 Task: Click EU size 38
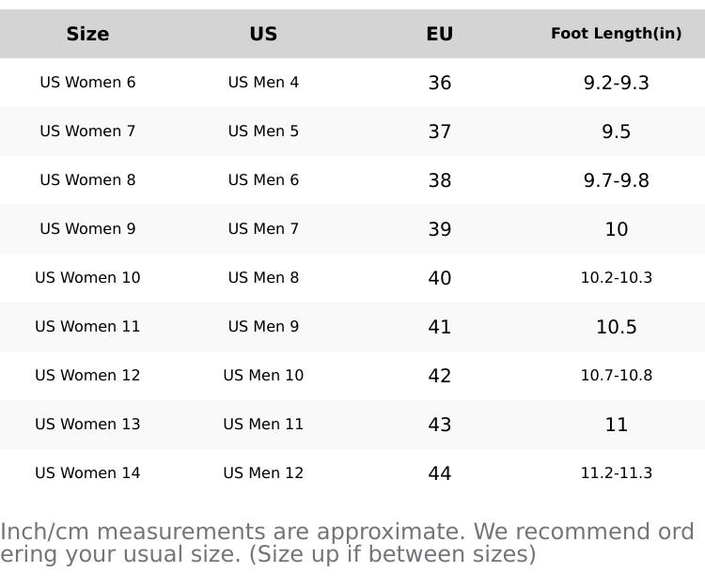click(439, 180)
